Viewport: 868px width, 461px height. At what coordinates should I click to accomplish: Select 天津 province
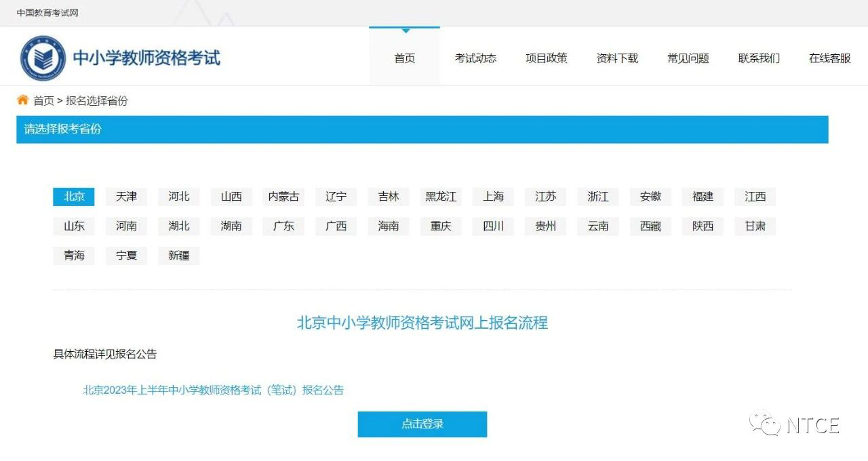pyautogui.click(x=126, y=197)
